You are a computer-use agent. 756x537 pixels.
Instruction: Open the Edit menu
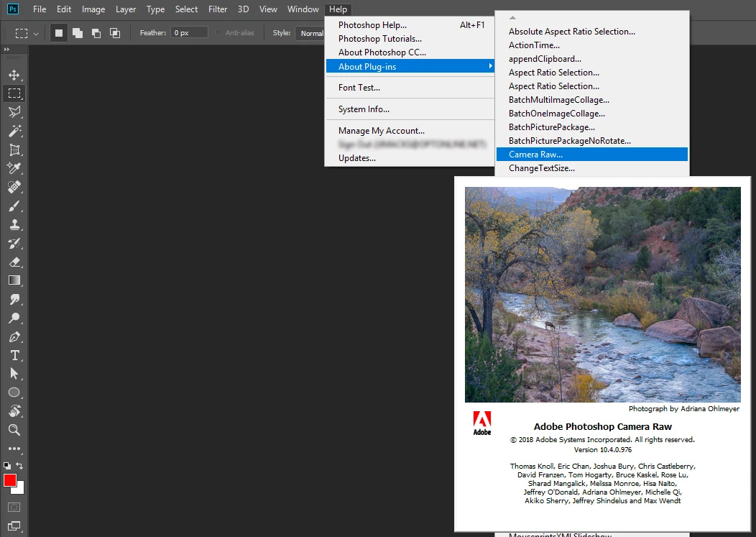coord(64,9)
